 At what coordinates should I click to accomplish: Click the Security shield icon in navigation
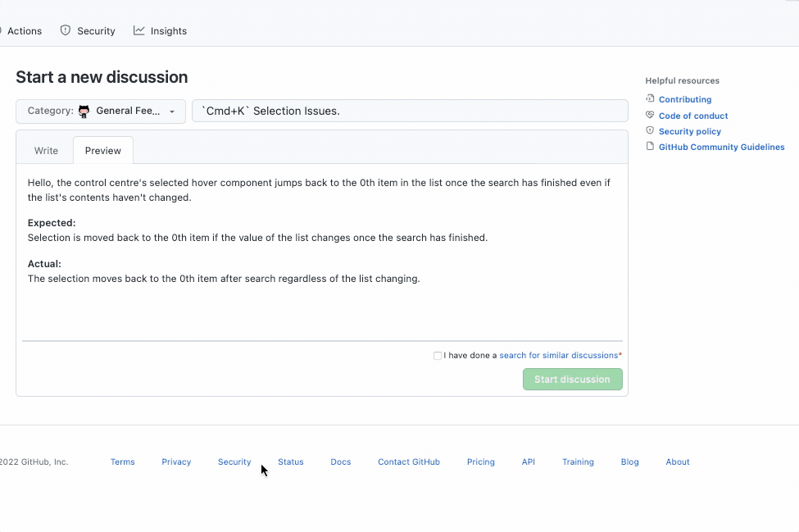coord(64,30)
